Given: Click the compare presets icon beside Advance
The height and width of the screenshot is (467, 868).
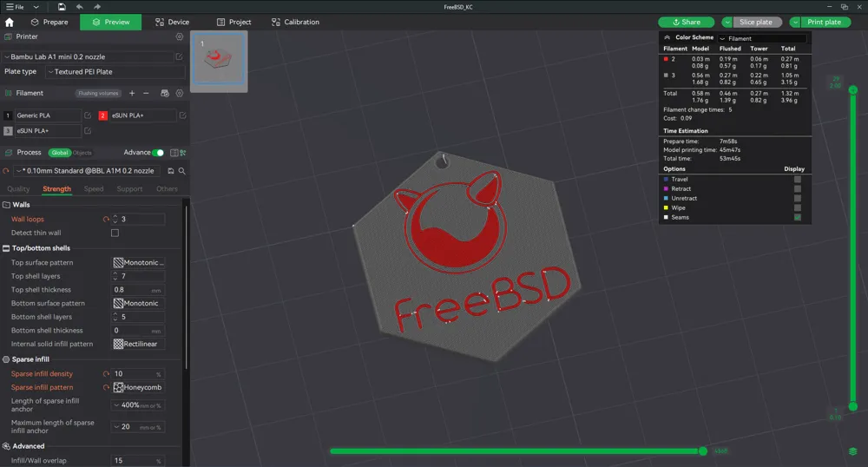Looking at the screenshot, I should tap(182, 153).
